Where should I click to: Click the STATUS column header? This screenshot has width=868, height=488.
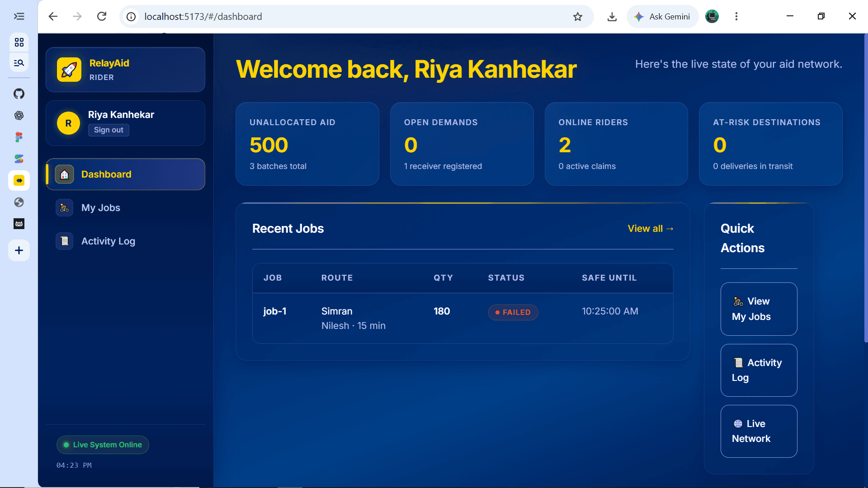506,278
